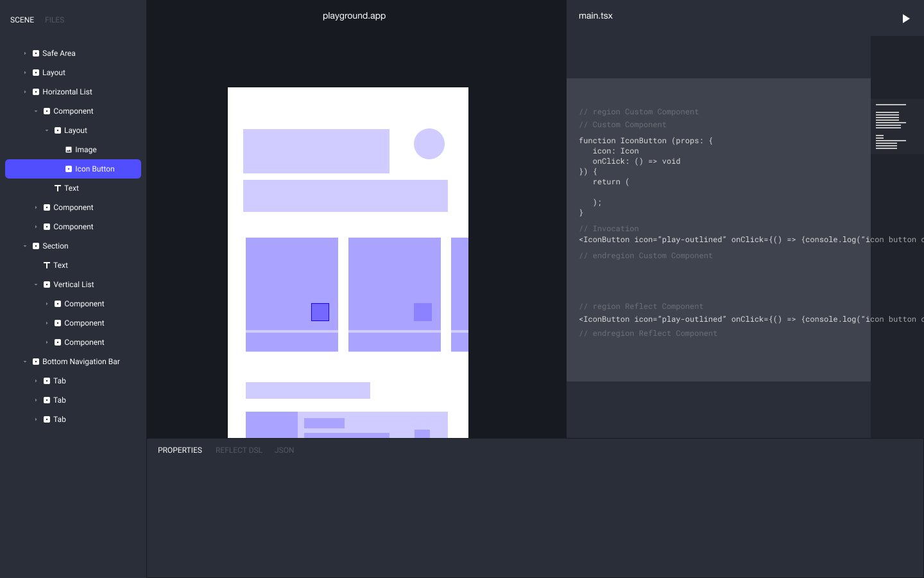Open the REFLECT DSL tab

pos(239,450)
